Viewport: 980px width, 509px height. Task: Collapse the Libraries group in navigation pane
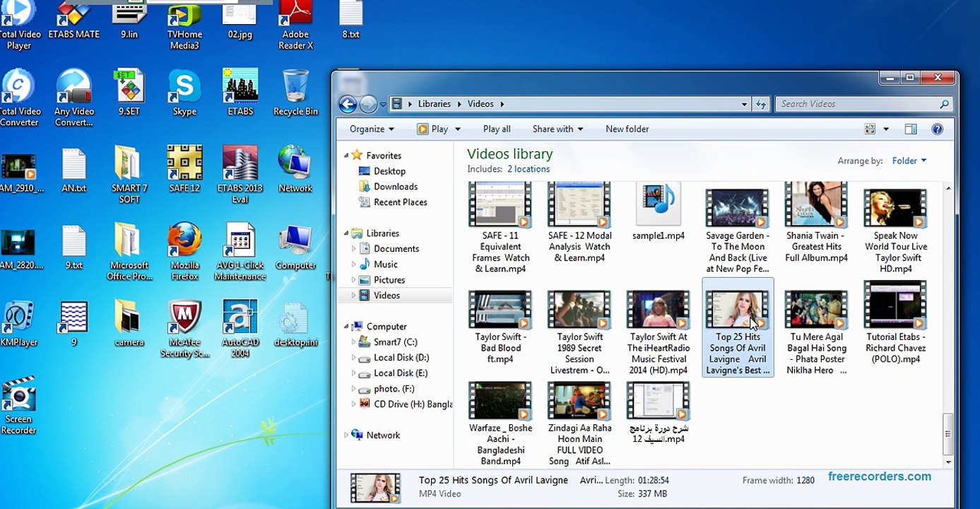(346, 233)
